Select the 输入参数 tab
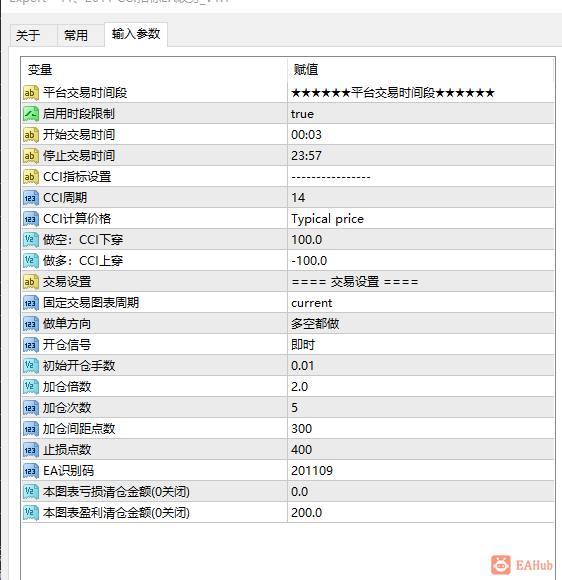Viewport: 562px width, 580px height. click(136, 34)
